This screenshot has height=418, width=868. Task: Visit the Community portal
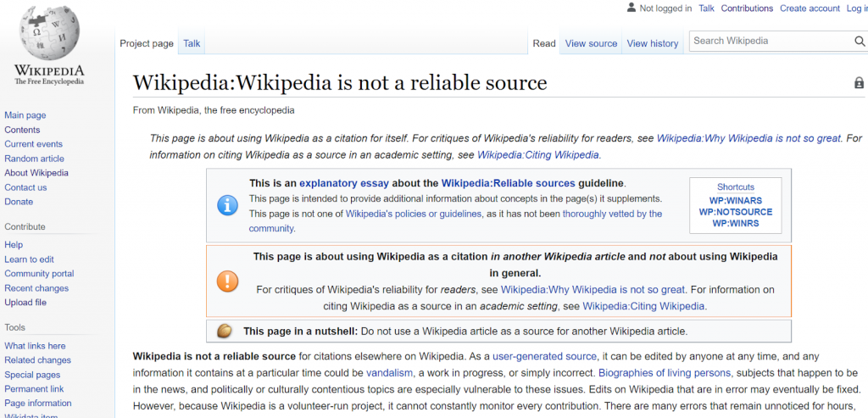pos(39,274)
